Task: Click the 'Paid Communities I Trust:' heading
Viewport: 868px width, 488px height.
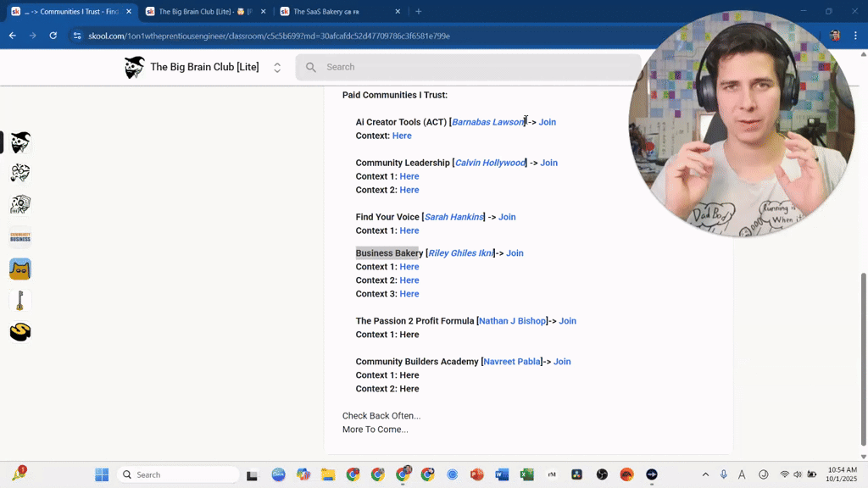Action: pyautogui.click(x=395, y=95)
